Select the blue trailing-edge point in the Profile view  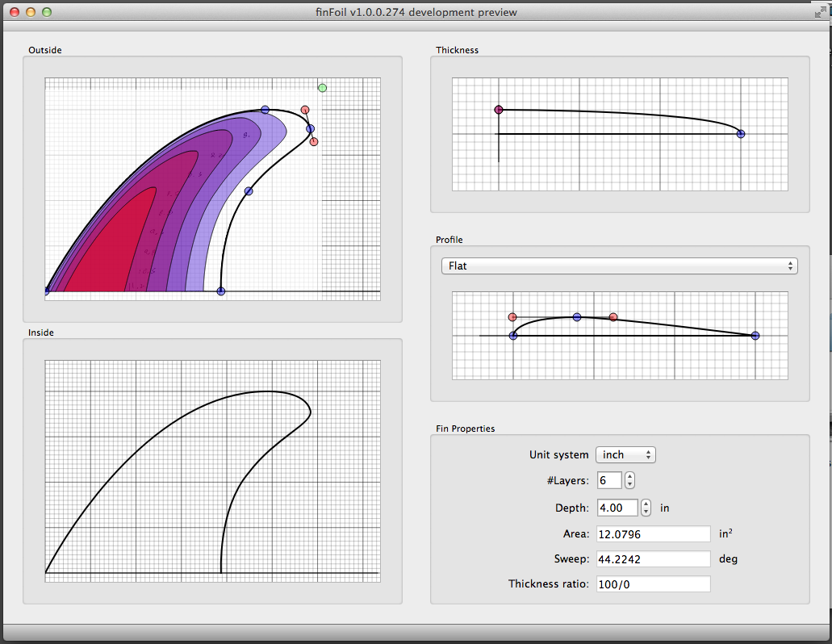[x=755, y=335]
